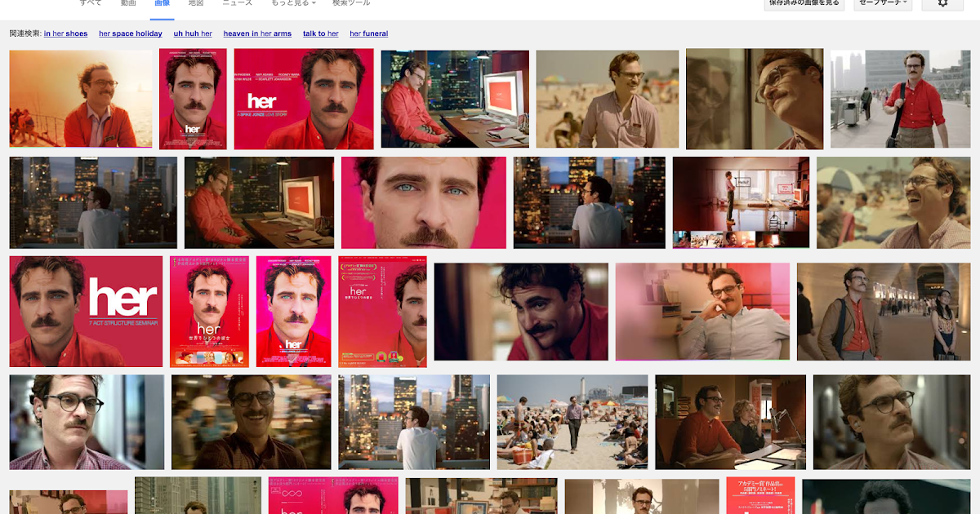Open thumbnail of man walking with shoulder bag
Image resolution: width=980 pixels, height=514 pixels.
point(901,99)
